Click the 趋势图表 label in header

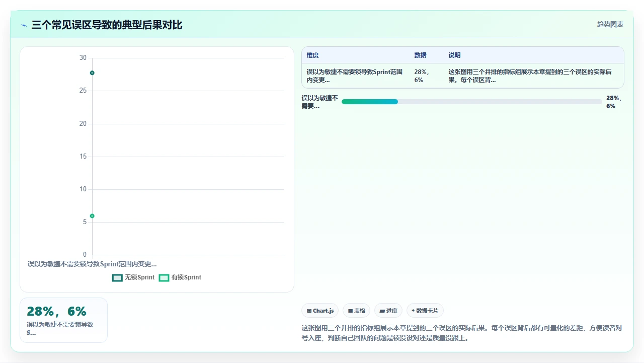point(610,24)
